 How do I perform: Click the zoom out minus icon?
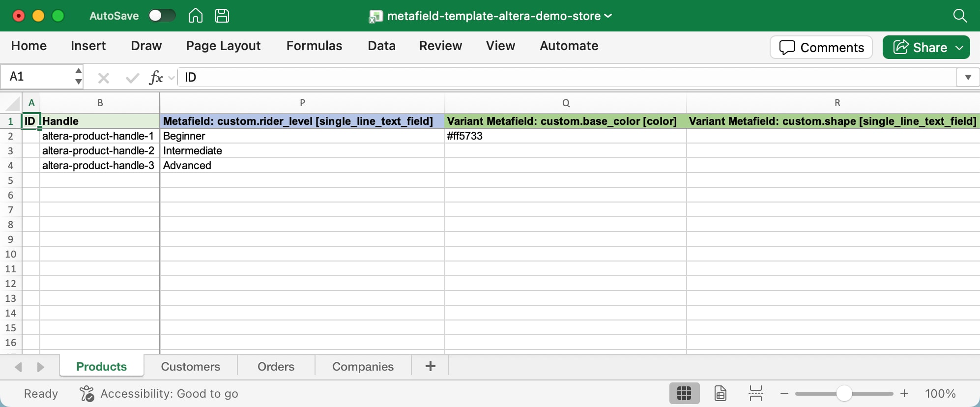784,393
